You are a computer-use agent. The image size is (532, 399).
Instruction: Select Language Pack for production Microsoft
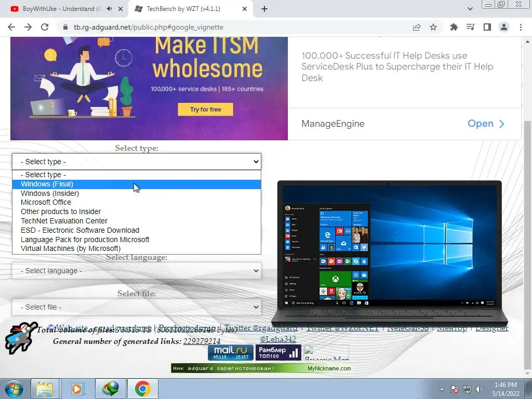click(x=137, y=240)
